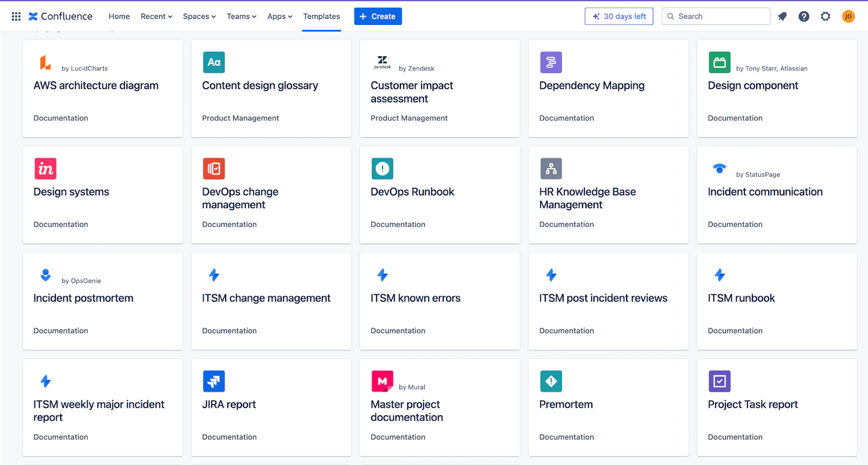Click the Zendesk icon on Customer impact assessment
Image resolution: width=868 pixels, height=465 pixels.
382,62
